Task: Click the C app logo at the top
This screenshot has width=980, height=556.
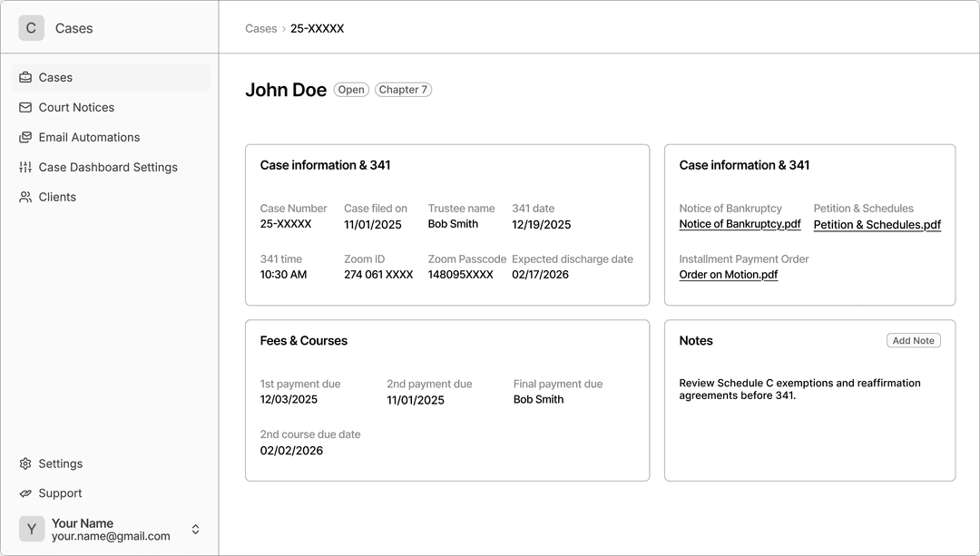Action: pyautogui.click(x=31, y=28)
